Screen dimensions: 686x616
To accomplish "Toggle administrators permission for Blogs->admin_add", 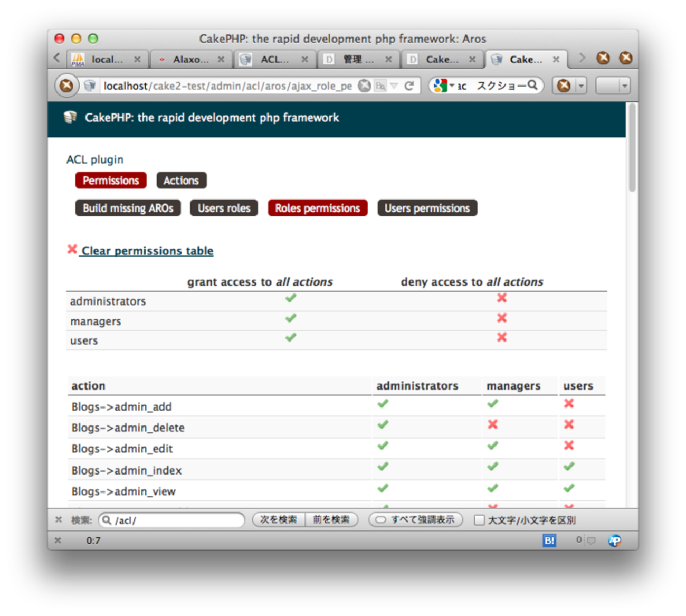I will tap(383, 404).
